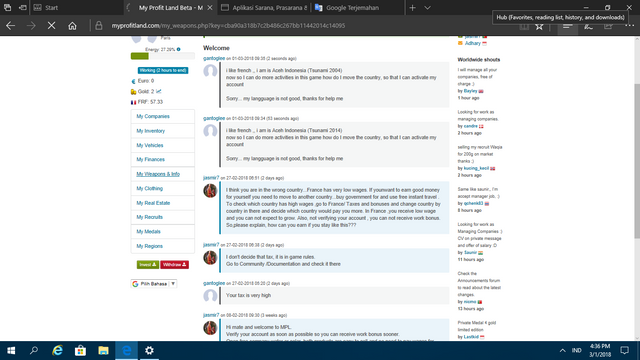Show hidden system tray icons
Image resolution: width=640 pixels, height=360 pixels.
[562, 351]
